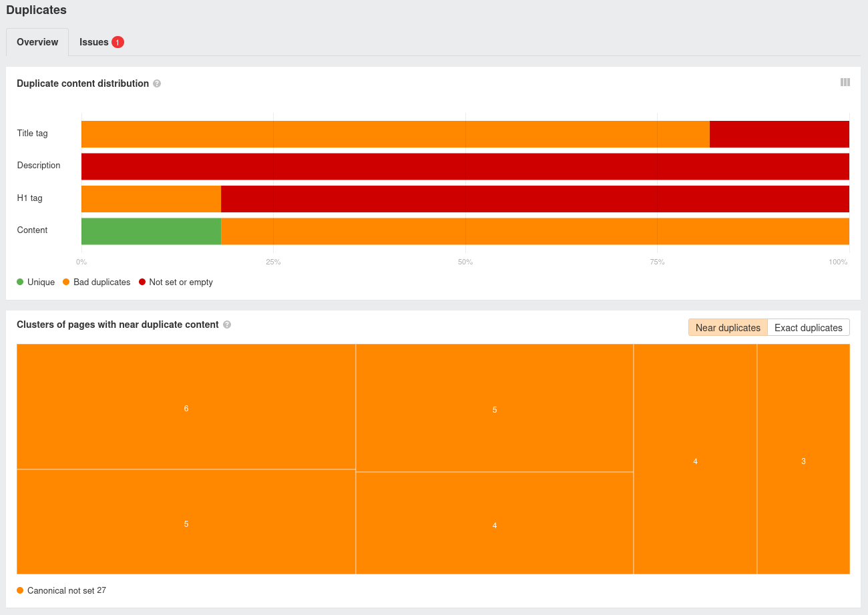Select orange segment of Title tag bar
The image size is (868, 615).
point(395,134)
